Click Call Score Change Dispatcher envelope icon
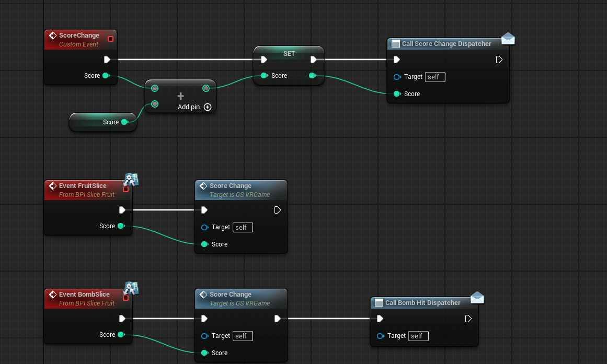 (508, 39)
